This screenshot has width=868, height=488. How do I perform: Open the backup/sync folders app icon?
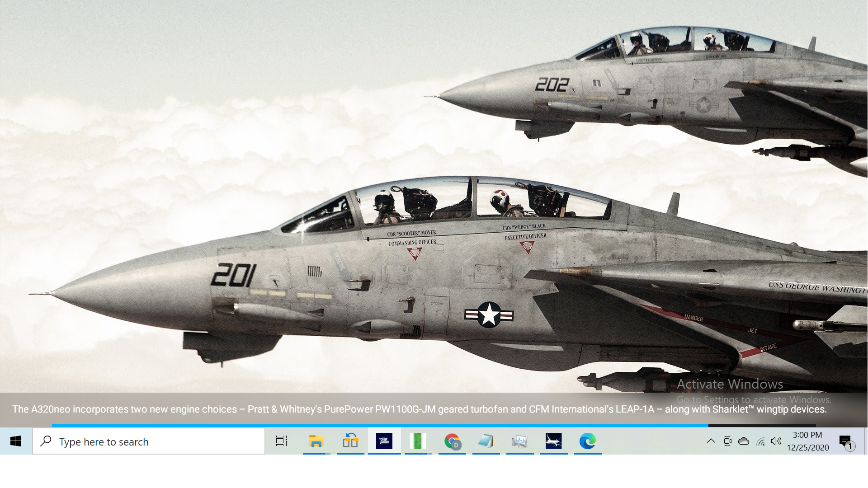click(350, 441)
